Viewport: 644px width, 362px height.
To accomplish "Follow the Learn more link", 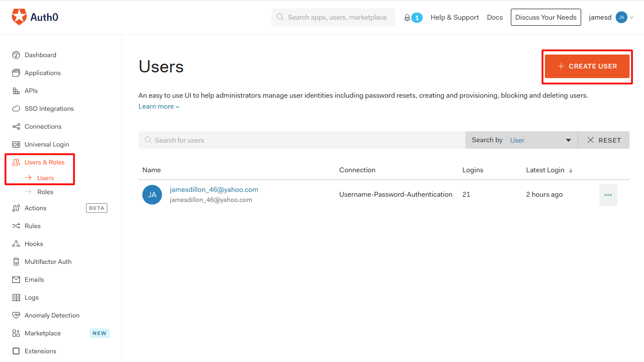I will [159, 106].
